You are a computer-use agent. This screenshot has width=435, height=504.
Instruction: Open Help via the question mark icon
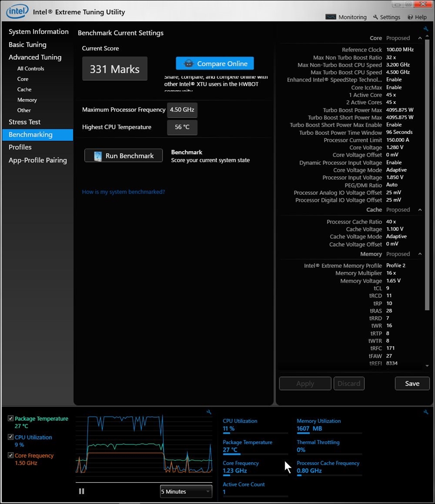click(x=410, y=17)
